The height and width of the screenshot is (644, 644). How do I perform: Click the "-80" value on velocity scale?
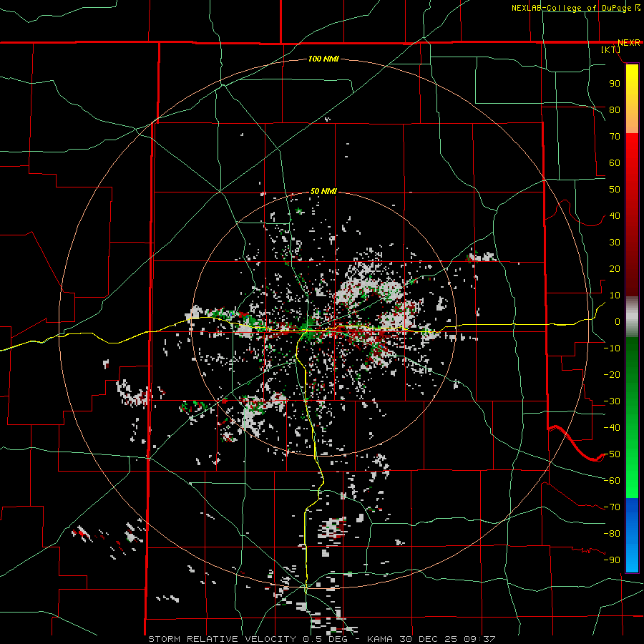coord(612,534)
